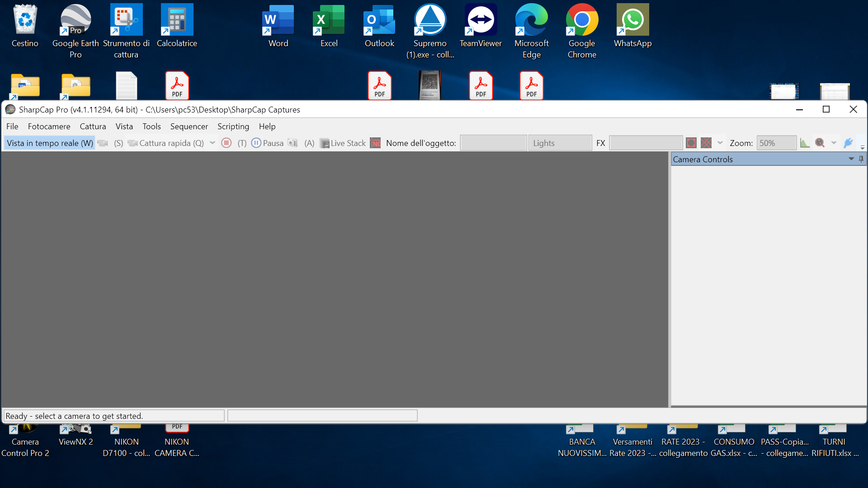The height and width of the screenshot is (488, 868).
Task: Select Outlook desktop shortcut
Action: [x=379, y=26]
